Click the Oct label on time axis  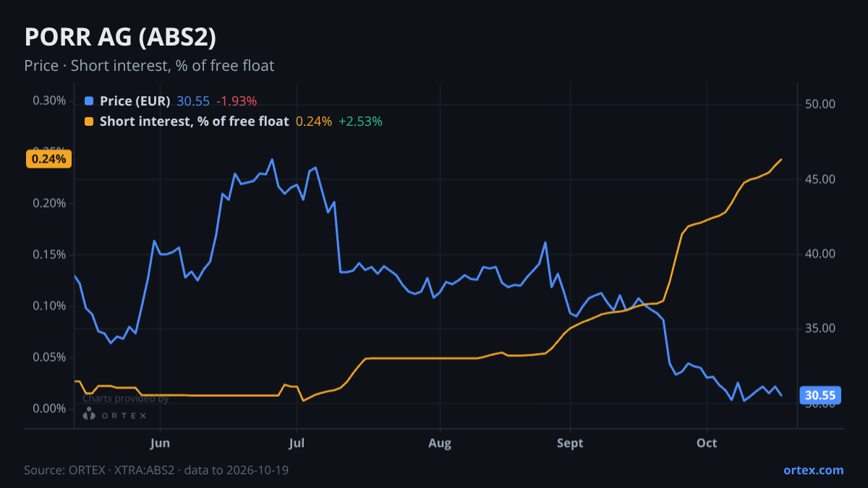[707, 442]
